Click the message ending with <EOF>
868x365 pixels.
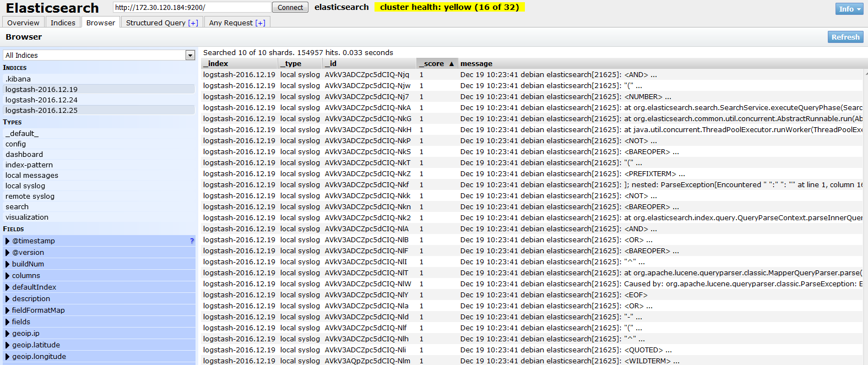554,295
